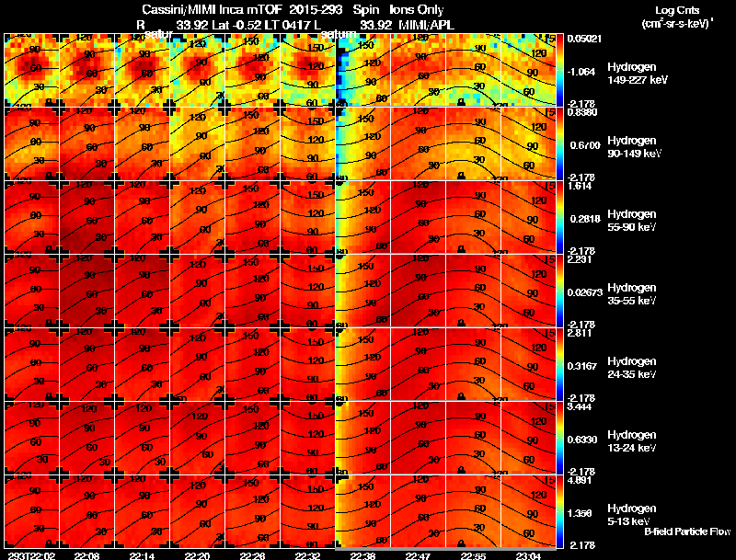Click the '0.6330' color scale value

coord(582,440)
